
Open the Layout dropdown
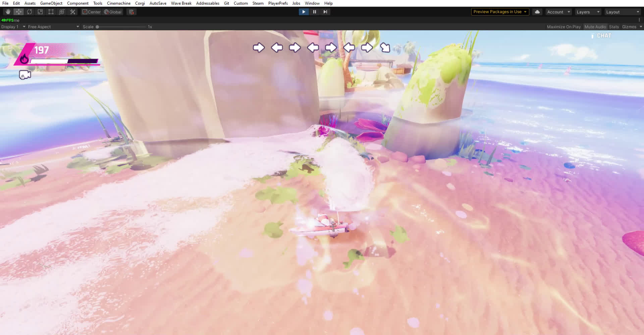tap(623, 12)
